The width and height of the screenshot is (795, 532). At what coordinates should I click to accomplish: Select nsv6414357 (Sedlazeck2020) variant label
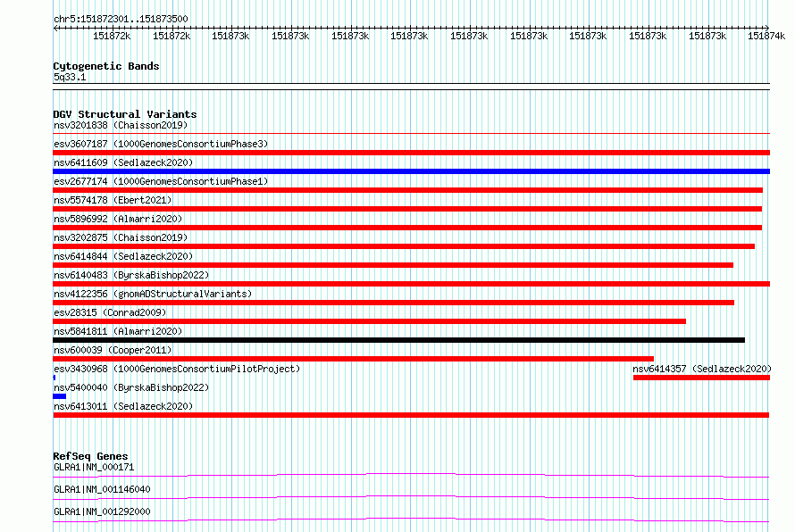coord(702,369)
